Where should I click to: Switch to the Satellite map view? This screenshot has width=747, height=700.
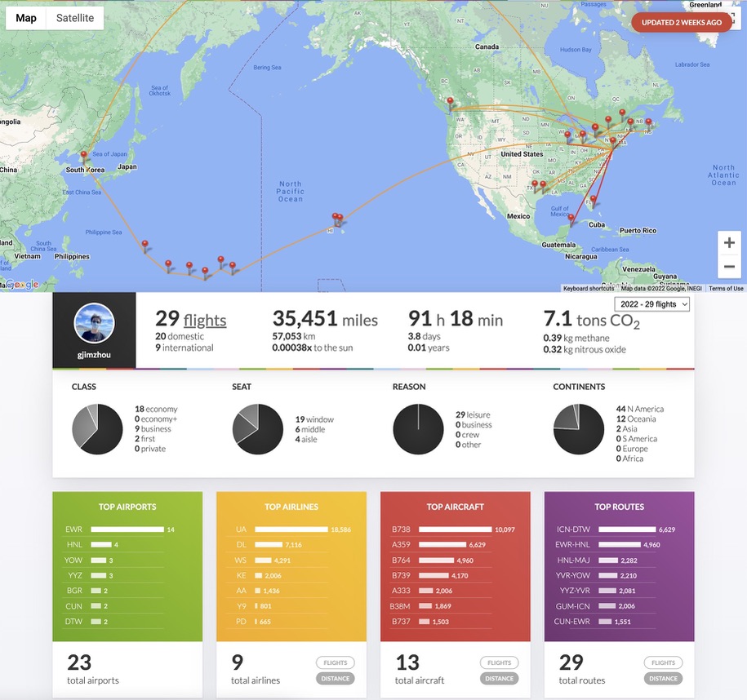74,18
